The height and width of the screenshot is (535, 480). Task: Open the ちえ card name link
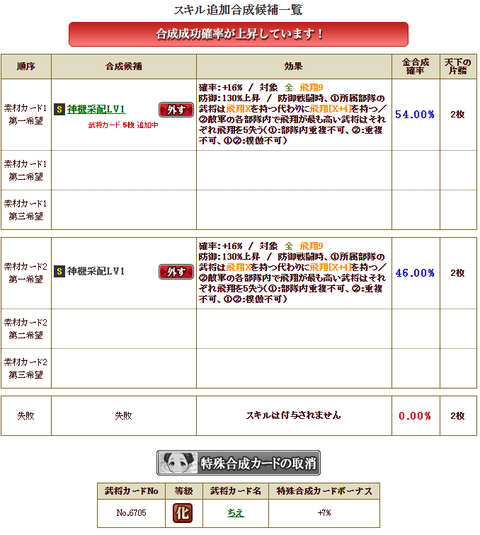click(x=235, y=513)
